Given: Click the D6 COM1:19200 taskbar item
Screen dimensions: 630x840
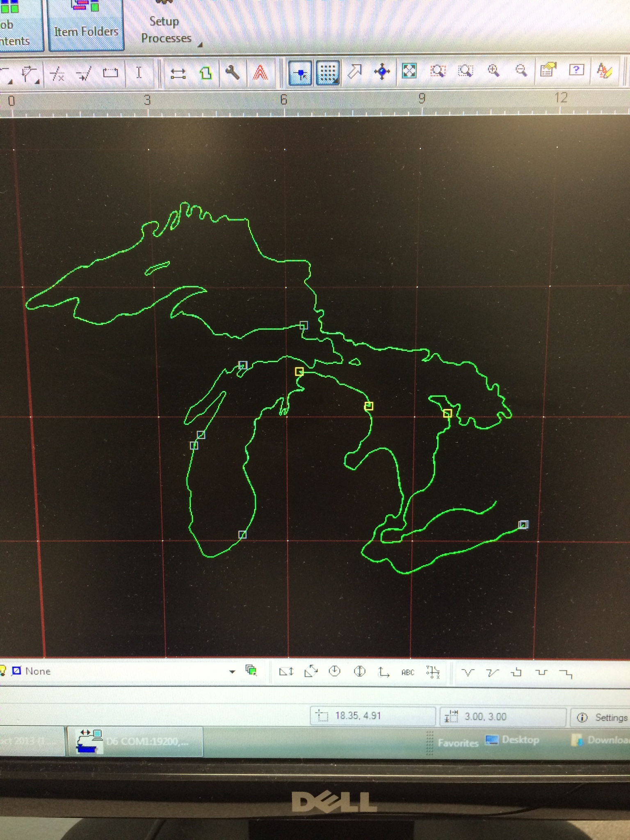Looking at the screenshot, I should 135,742.
